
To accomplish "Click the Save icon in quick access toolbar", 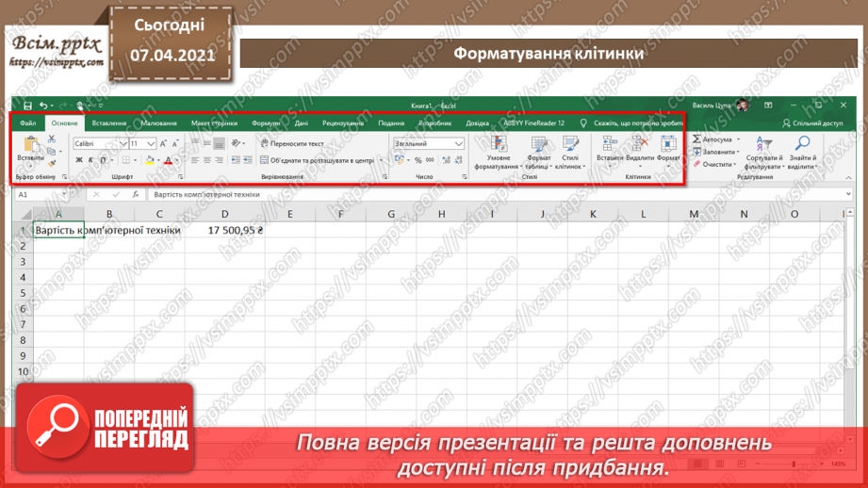I will click(27, 106).
